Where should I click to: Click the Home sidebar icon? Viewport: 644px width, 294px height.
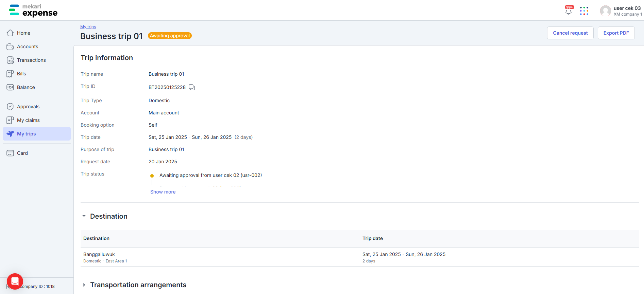coord(10,33)
